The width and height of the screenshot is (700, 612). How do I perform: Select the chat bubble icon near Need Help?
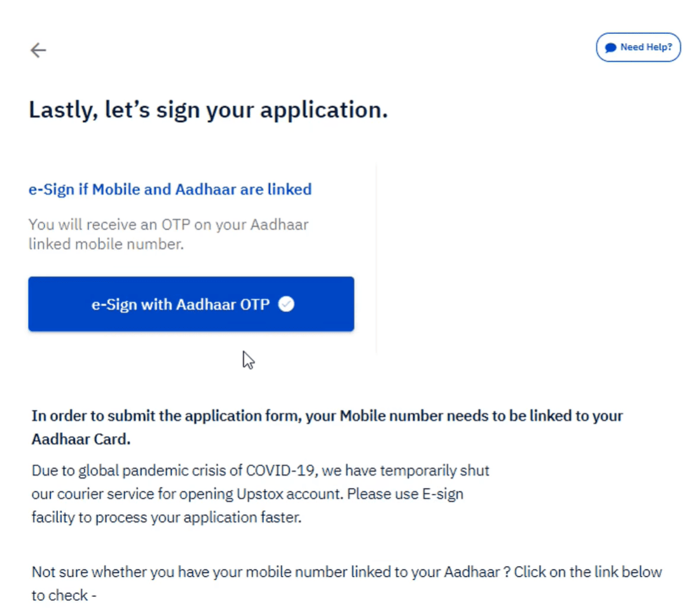(x=612, y=47)
